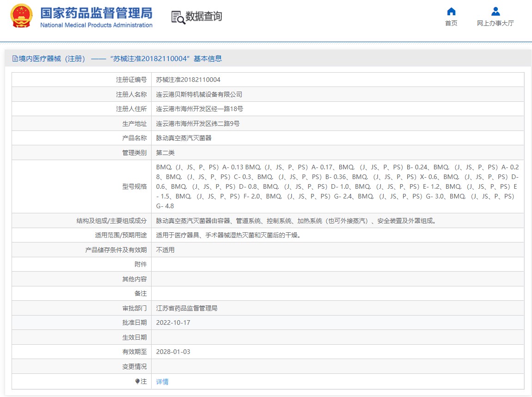Click the 注册人住所 row label

pos(131,109)
